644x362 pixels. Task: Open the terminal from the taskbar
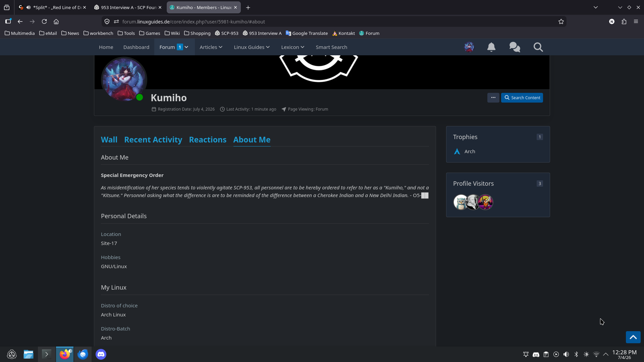click(47, 354)
